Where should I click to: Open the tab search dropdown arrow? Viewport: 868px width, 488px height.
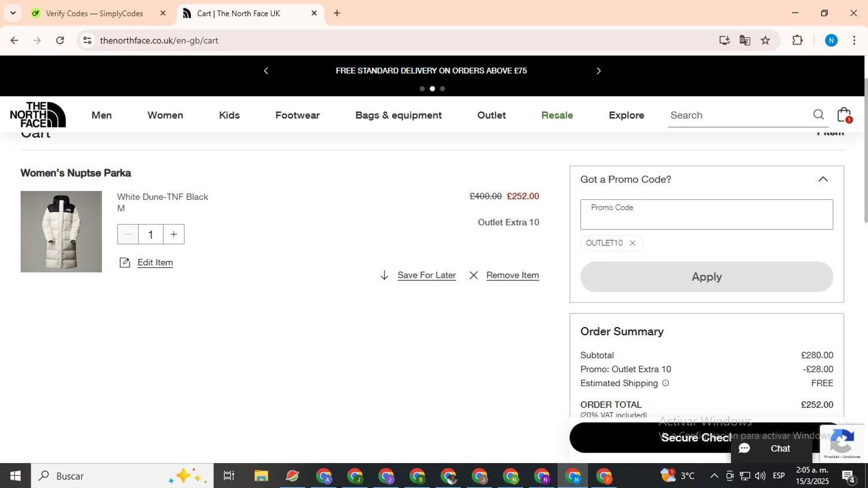point(13,13)
